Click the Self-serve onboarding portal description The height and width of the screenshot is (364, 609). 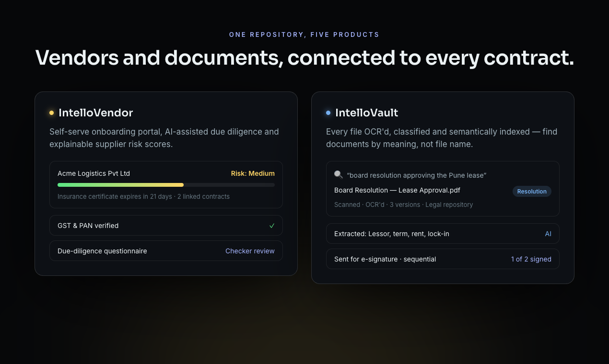click(164, 138)
